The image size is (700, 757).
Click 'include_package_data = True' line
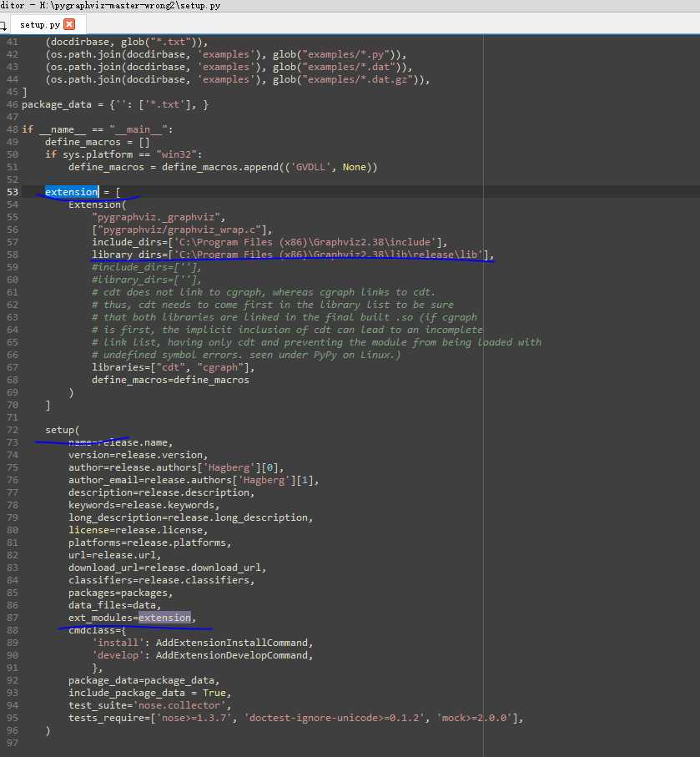pos(149,694)
